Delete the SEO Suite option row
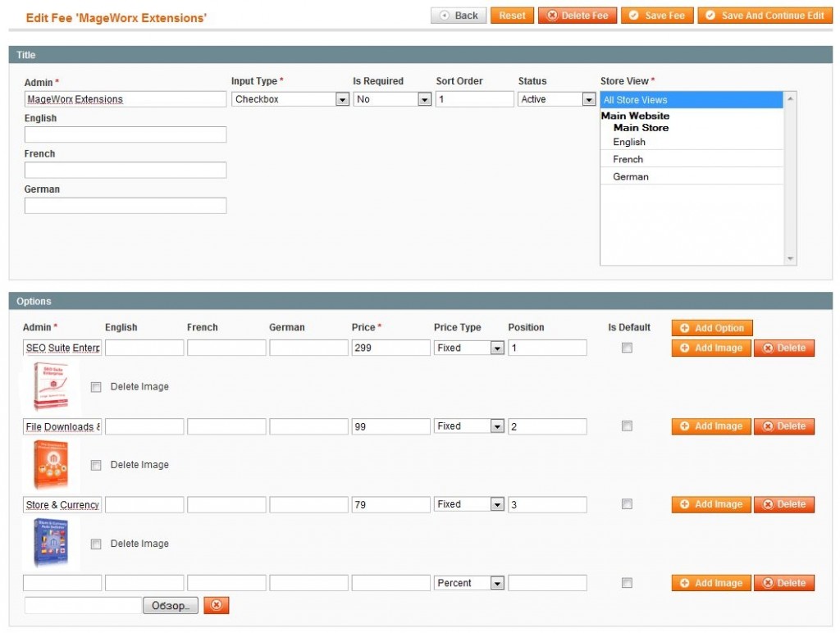The width and height of the screenshot is (840, 633). pos(784,348)
